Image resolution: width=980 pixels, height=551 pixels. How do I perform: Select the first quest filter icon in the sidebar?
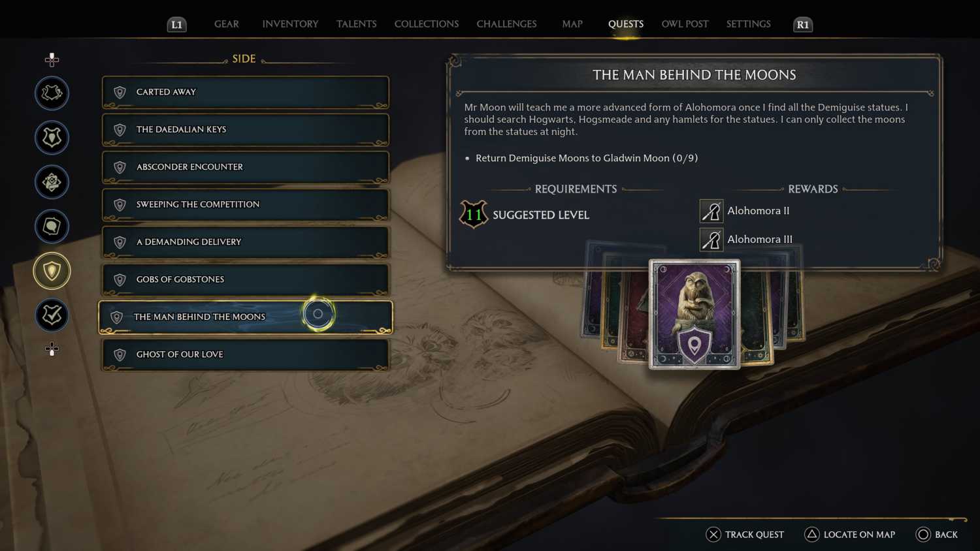(52, 93)
